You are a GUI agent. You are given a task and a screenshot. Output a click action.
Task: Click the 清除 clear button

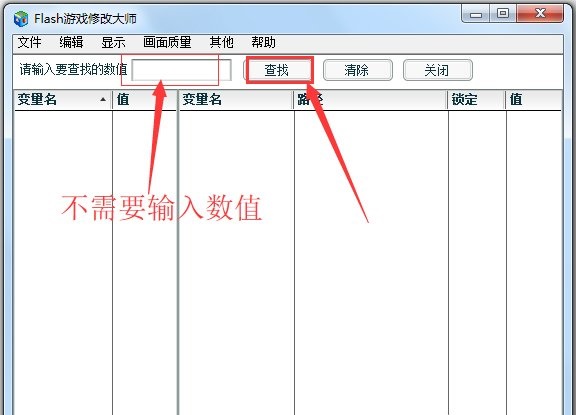click(357, 70)
